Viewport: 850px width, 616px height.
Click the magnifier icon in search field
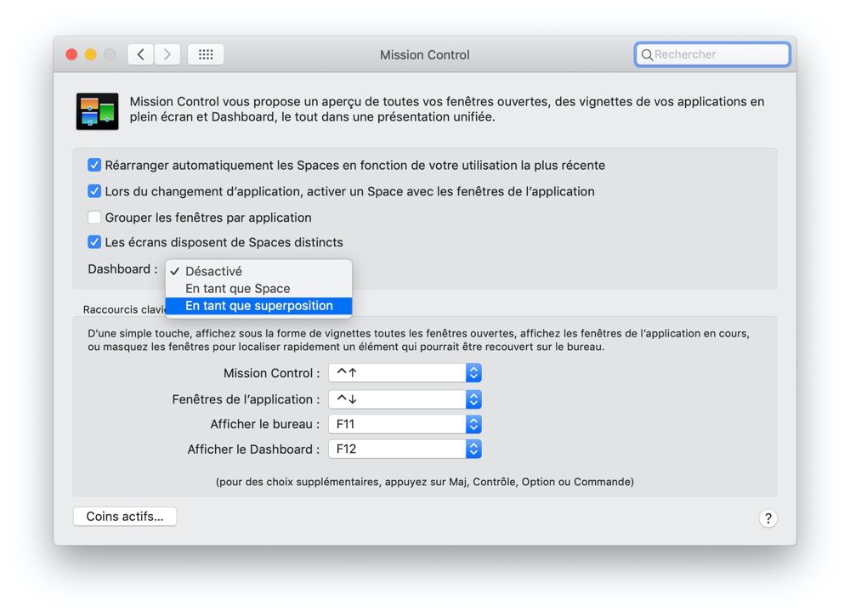[x=647, y=54]
